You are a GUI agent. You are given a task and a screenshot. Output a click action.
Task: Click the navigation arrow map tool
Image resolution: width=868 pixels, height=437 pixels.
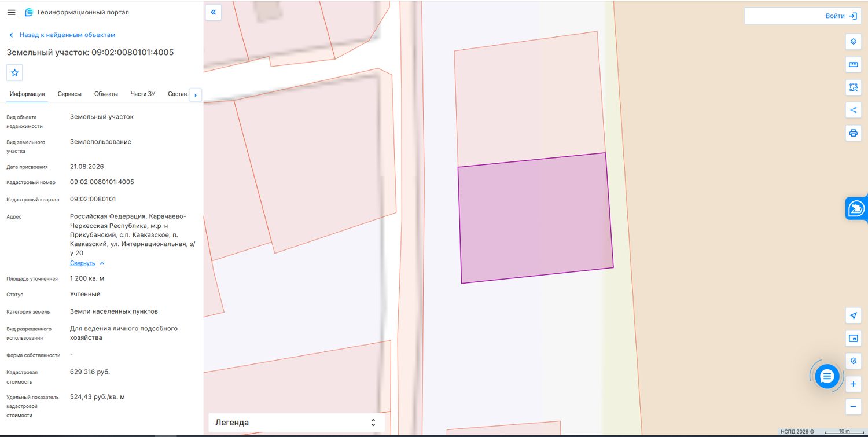click(853, 315)
